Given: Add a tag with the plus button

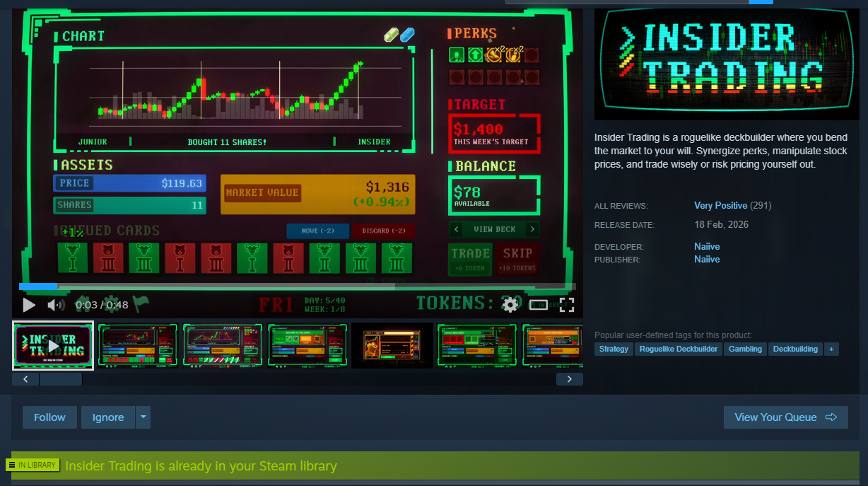Looking at the screenshot, I should pos(831,349).
